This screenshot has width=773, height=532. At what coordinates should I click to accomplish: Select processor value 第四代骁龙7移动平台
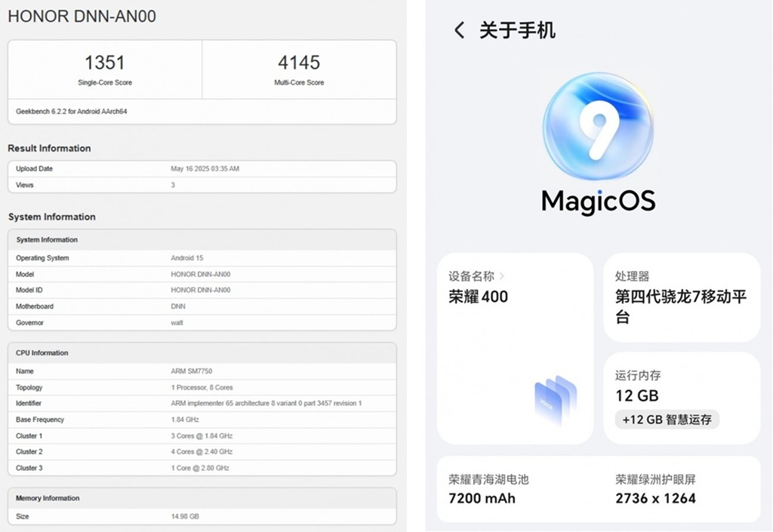pos(681,306)
